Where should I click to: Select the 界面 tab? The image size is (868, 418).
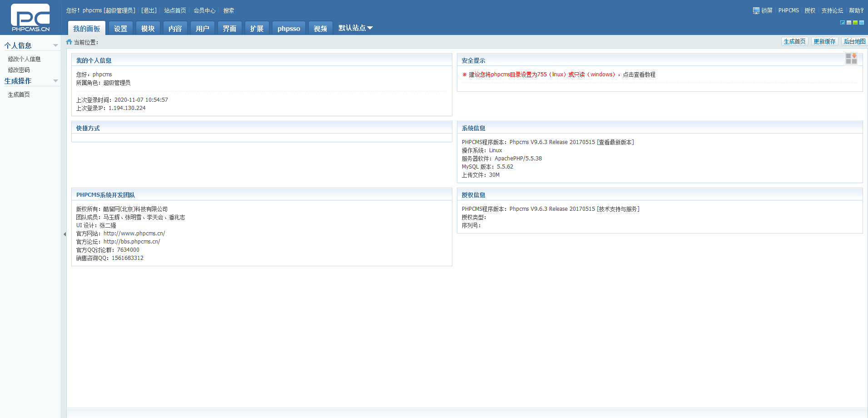click(230, 28)
